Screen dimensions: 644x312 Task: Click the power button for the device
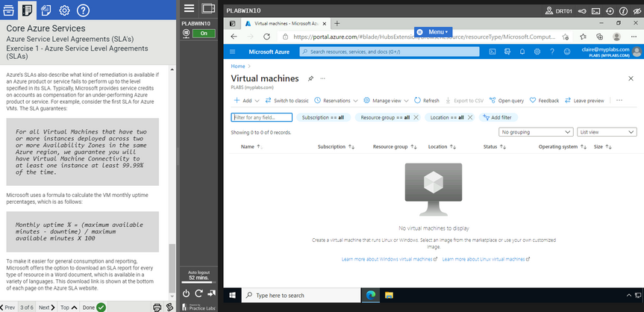[186, 293]
